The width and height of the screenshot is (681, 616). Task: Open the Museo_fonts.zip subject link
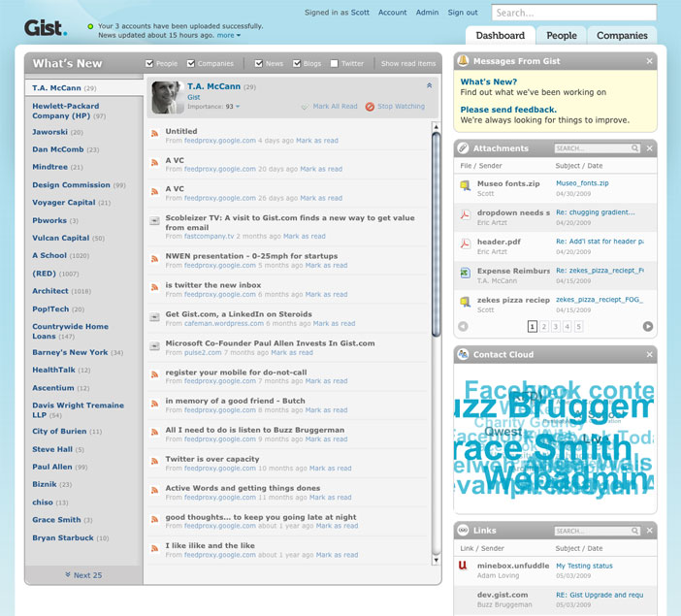point(582,183)
